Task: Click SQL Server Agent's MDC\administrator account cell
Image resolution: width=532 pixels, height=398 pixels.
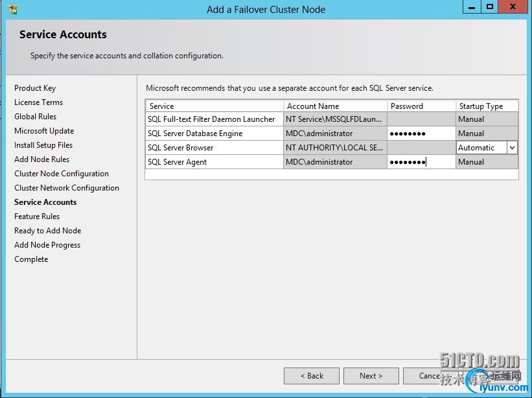Action: 335,162
